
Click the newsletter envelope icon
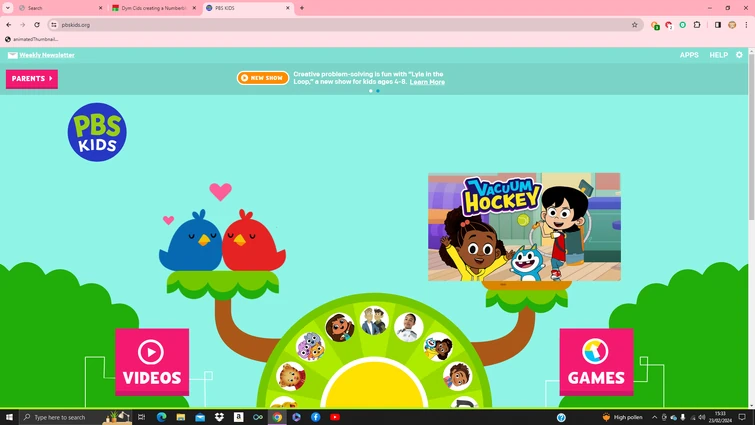[x=13, y=55]
